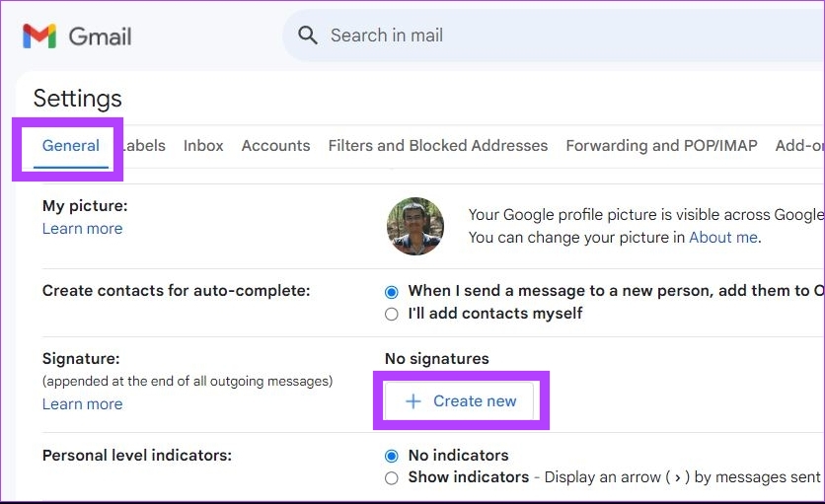Click Create new signature button
The width and height of the screenshot is (825, 504).
[461, 401]
